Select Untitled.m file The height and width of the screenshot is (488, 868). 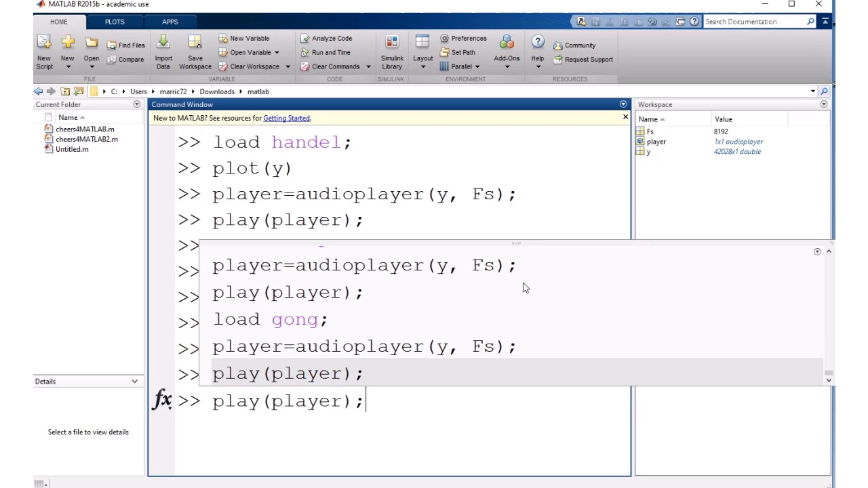66,149
